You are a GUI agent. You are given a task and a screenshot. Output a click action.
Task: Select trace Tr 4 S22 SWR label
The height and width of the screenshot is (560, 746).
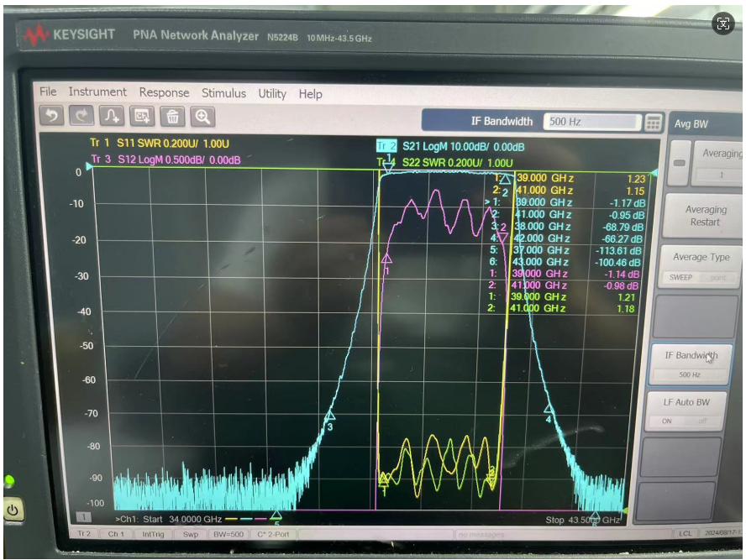pos(445,163)
